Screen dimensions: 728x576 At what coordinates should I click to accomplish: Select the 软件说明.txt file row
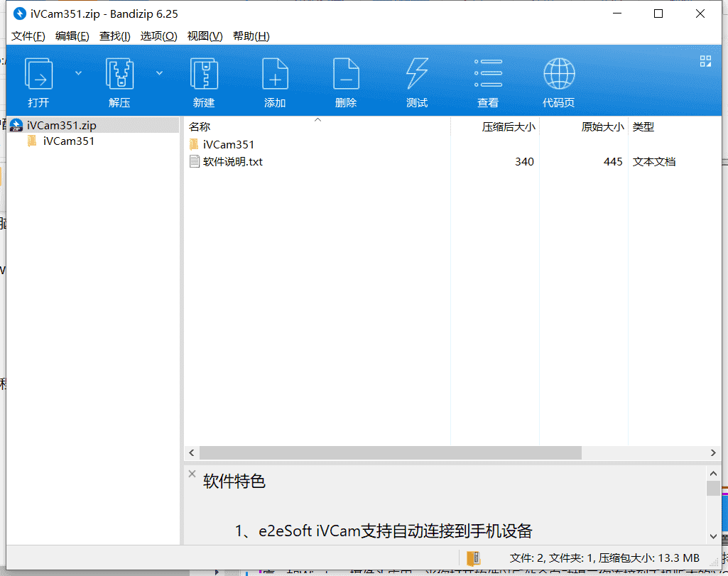point(452,161)
